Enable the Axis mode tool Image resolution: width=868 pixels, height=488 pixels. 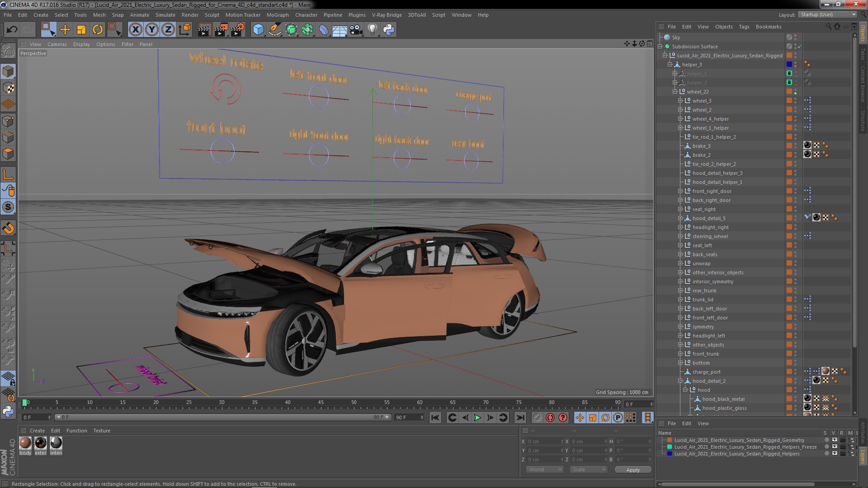pos(8,175)
